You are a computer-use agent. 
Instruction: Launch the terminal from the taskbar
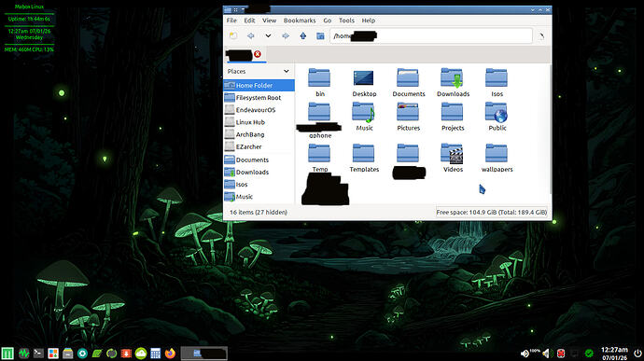(38, 354)
